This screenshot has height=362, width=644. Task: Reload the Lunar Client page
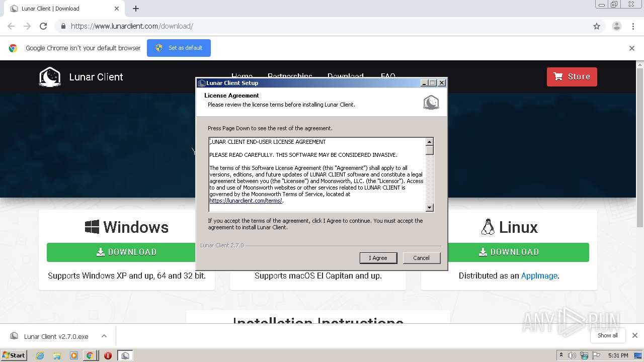coord(43,26)
